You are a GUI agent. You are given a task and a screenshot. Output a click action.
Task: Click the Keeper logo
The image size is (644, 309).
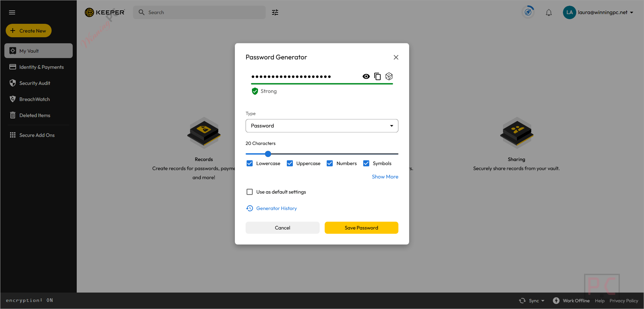[105, 12]
